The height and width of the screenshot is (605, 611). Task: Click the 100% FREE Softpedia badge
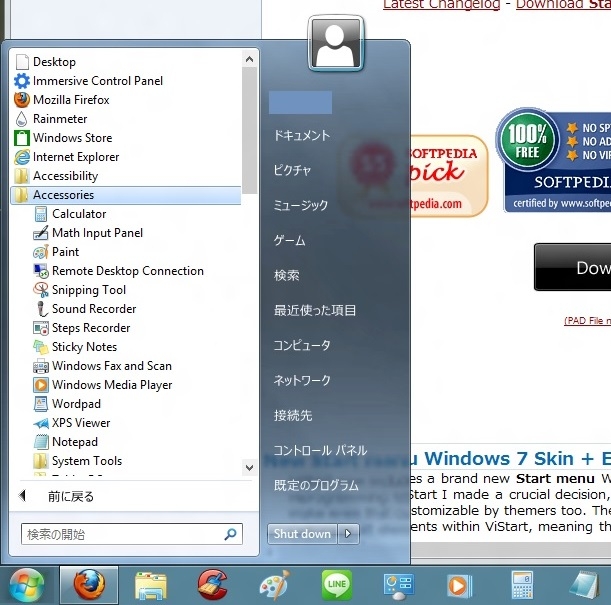tap(553, 161)
